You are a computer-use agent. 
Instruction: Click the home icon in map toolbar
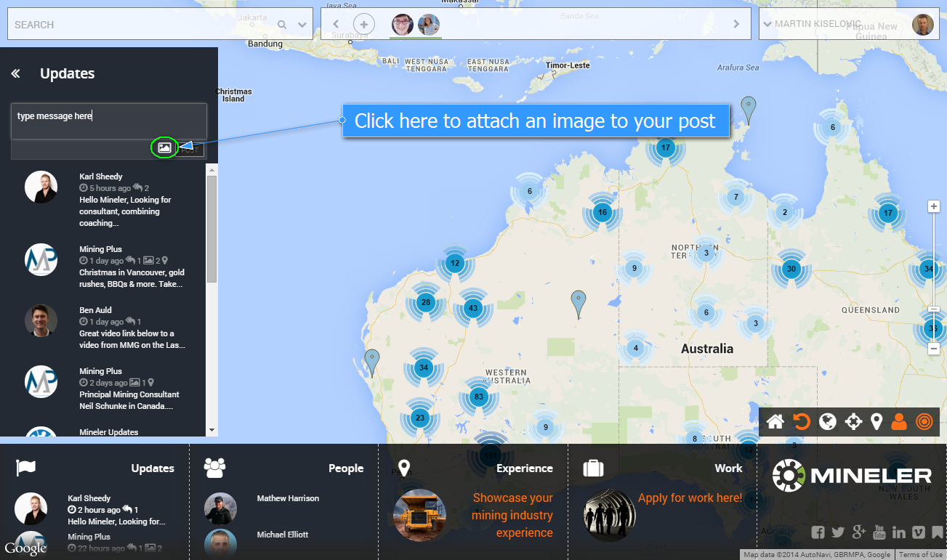click(775, 422)
